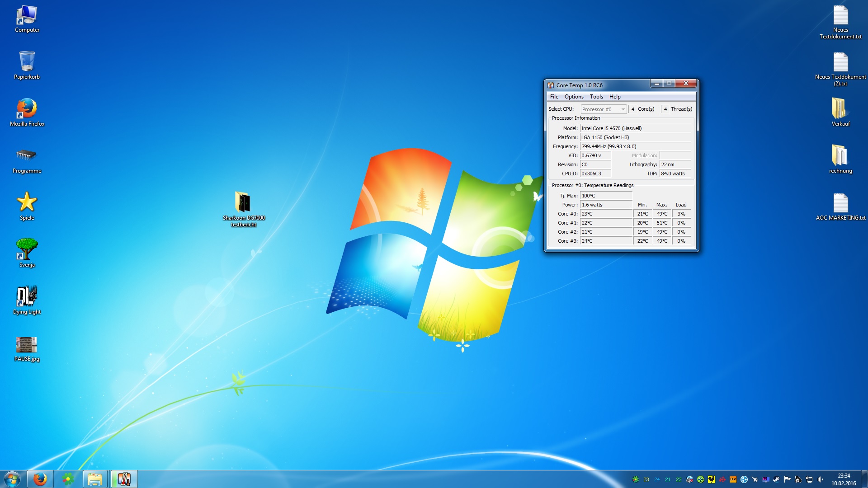
Task: Click the Revision value C0
Action: 595,164
